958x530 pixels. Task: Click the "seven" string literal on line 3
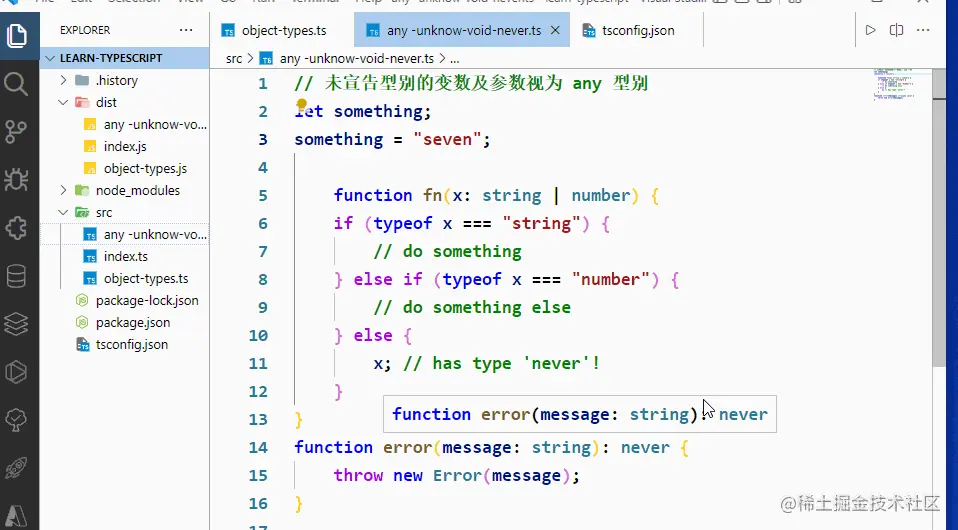point(447,139)
